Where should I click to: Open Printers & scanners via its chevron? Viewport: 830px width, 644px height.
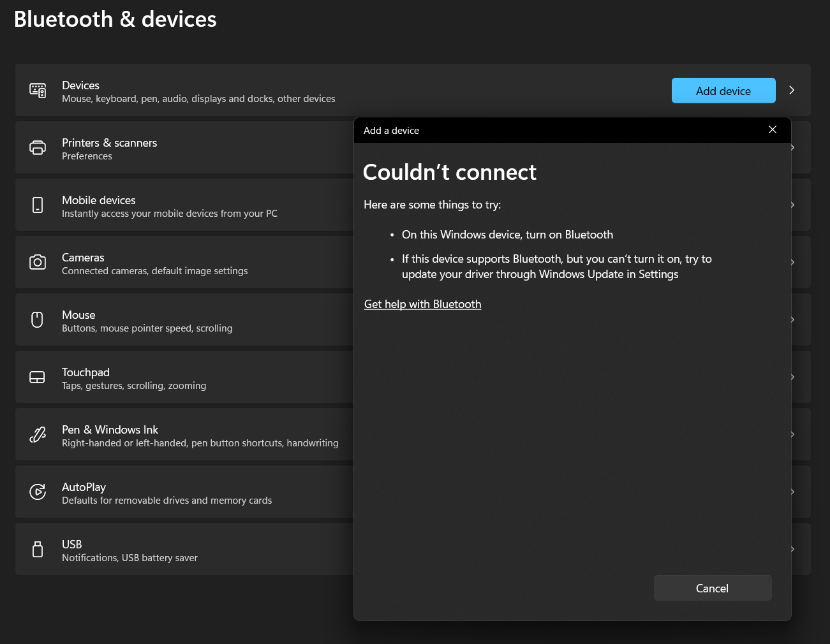click(x=792, y=147)
